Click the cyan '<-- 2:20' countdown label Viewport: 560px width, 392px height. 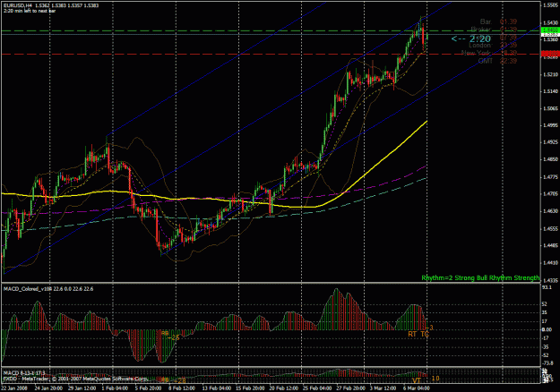pyautogui.click(x=471, y=38)
